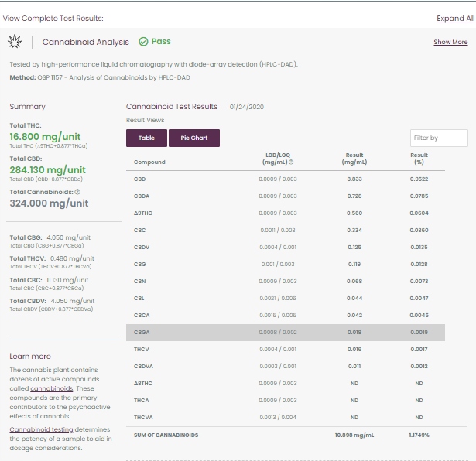The width and height of the screenshot is (476, 461).
Task: Switch to Table result view
Action: [146, 138]
